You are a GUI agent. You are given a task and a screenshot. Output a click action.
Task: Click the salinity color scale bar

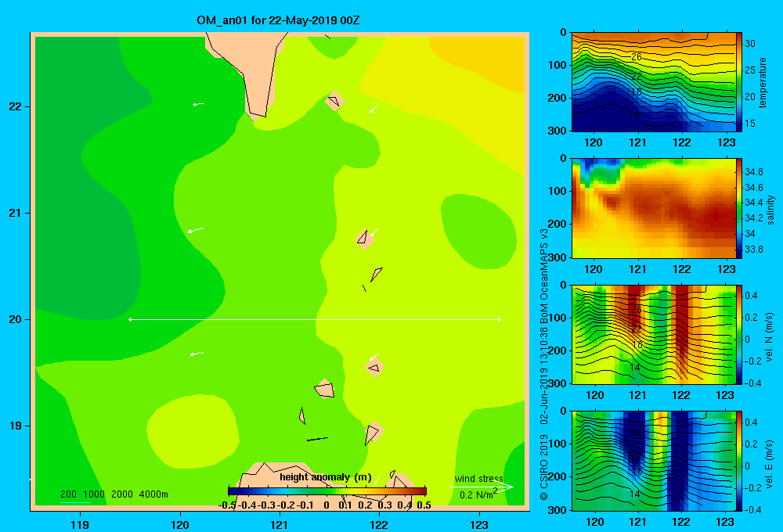coord(739,208)
